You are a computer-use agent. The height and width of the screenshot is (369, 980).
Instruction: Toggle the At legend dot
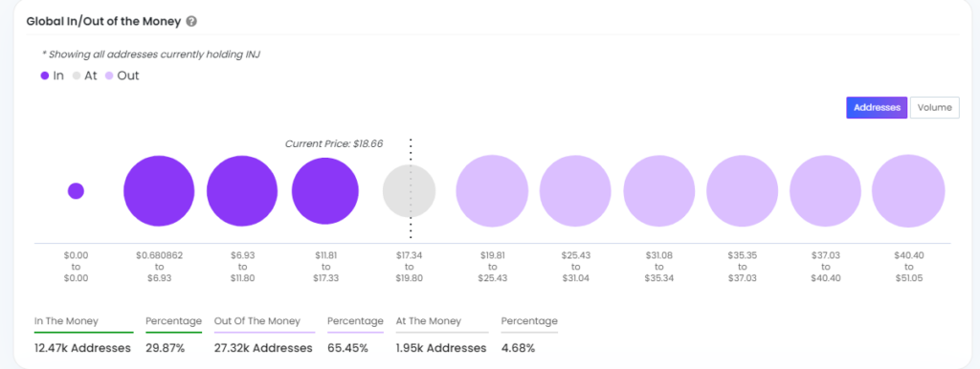click(x=77, y=76)
